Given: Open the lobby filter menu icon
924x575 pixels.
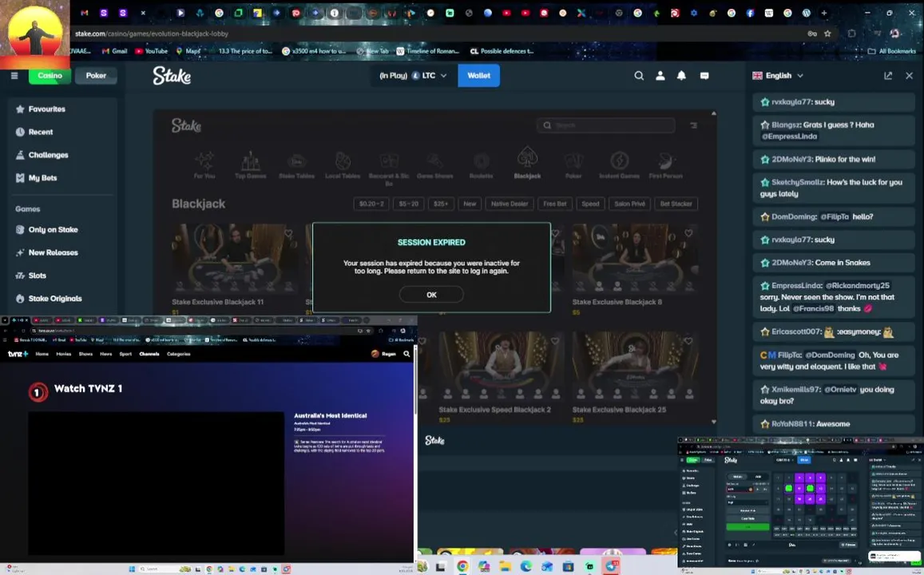Looking at the screenshot, I should click(693, 125).
